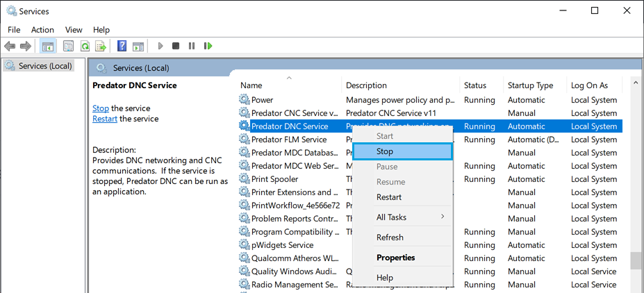
Task: Click 'Manages power policy' description cell
Action: [400, 100]
